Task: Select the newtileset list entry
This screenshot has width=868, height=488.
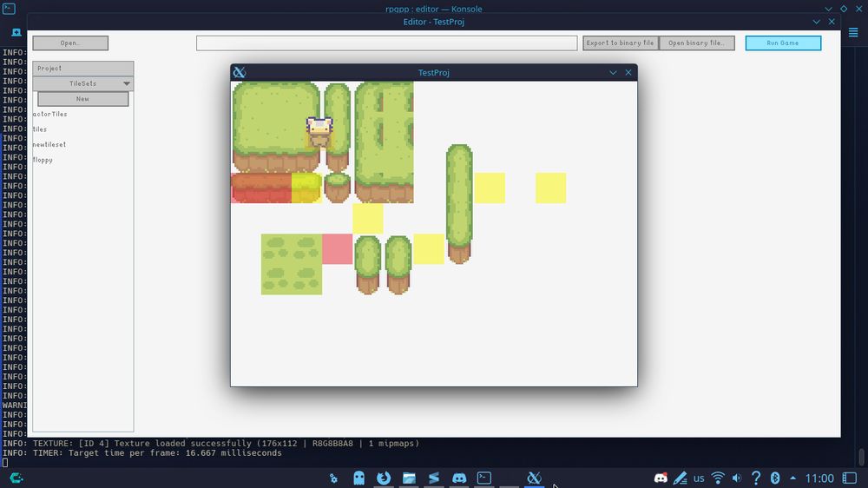Action: click(49, 144)
